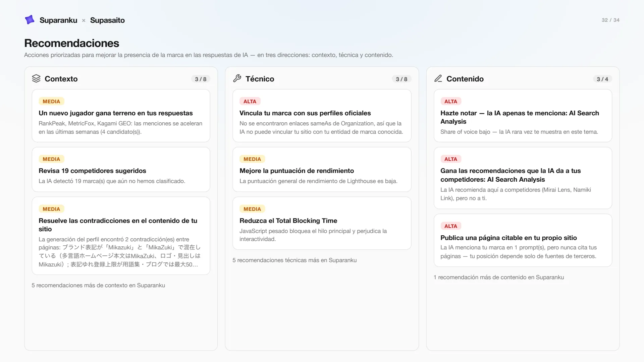Click text 'La IA menciona tu marca en 1 prompt(s)'
Viewport: 644px width, 362px height.
519,252
